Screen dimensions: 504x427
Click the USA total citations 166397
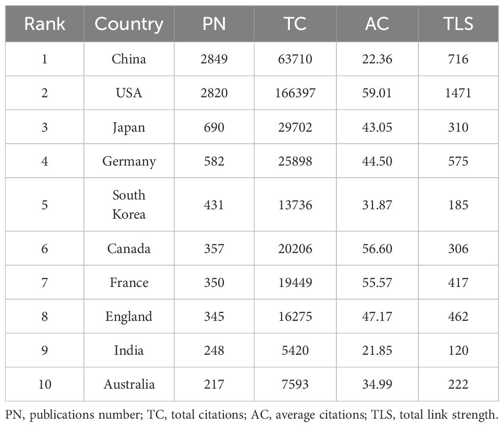click(296, 93)
